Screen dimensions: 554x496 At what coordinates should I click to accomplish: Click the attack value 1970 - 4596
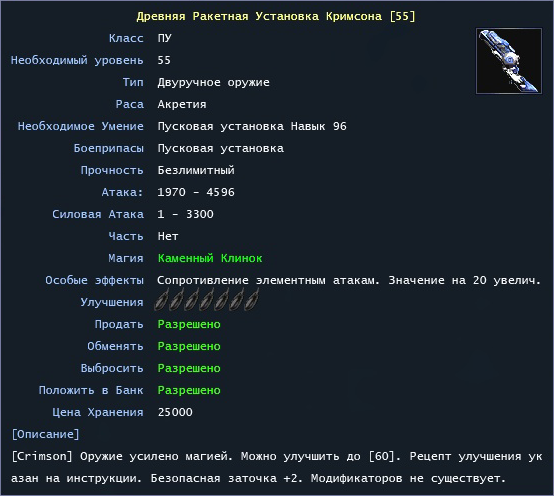click(x=196, y=192)
